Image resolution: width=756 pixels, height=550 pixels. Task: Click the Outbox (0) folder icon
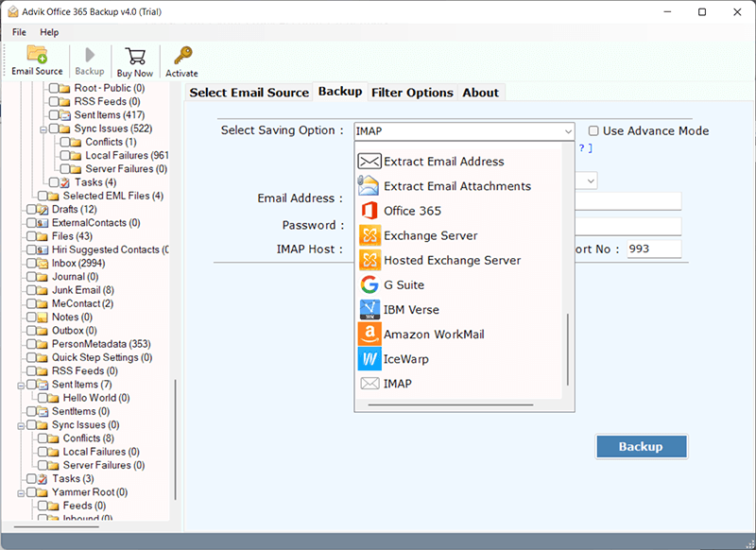coord(43,331)
